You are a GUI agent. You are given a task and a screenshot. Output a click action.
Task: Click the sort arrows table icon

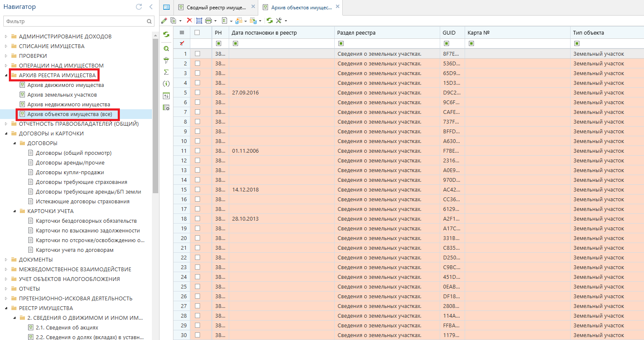[166, 96]
